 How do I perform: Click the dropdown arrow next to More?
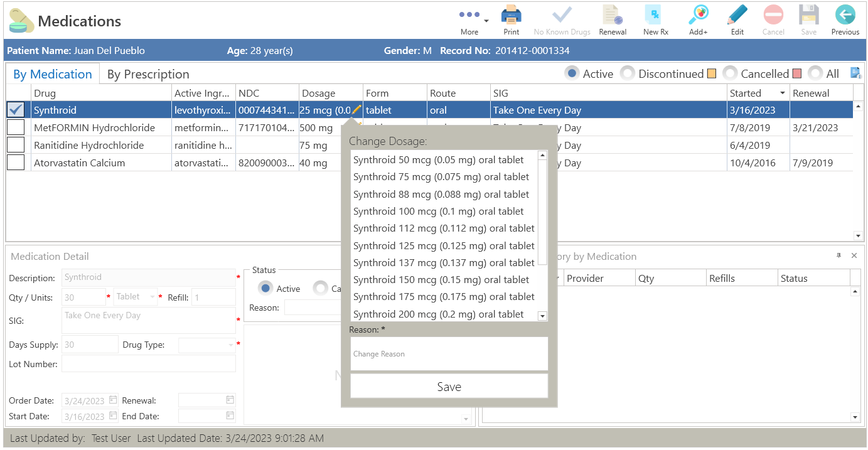(486, 21)
